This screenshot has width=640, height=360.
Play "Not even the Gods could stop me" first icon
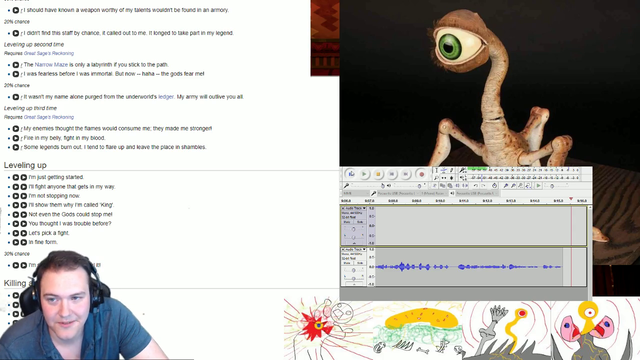point(16,215)
